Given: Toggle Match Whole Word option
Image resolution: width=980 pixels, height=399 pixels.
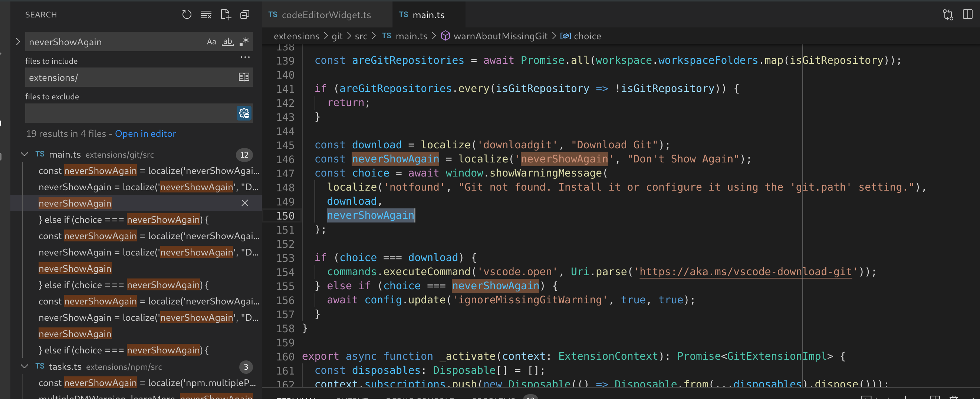Looking at the screenshot, I should pos(227,42).
